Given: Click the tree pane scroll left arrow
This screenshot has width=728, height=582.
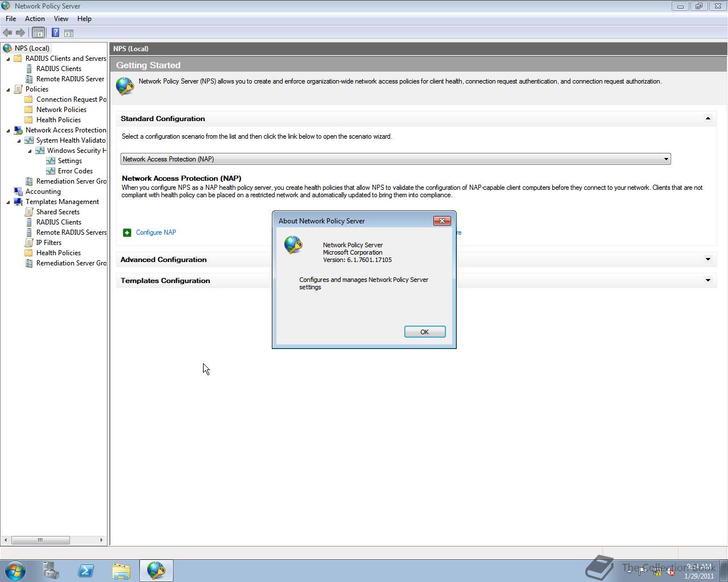Looking at the screenshot, I should pos(6,540).
